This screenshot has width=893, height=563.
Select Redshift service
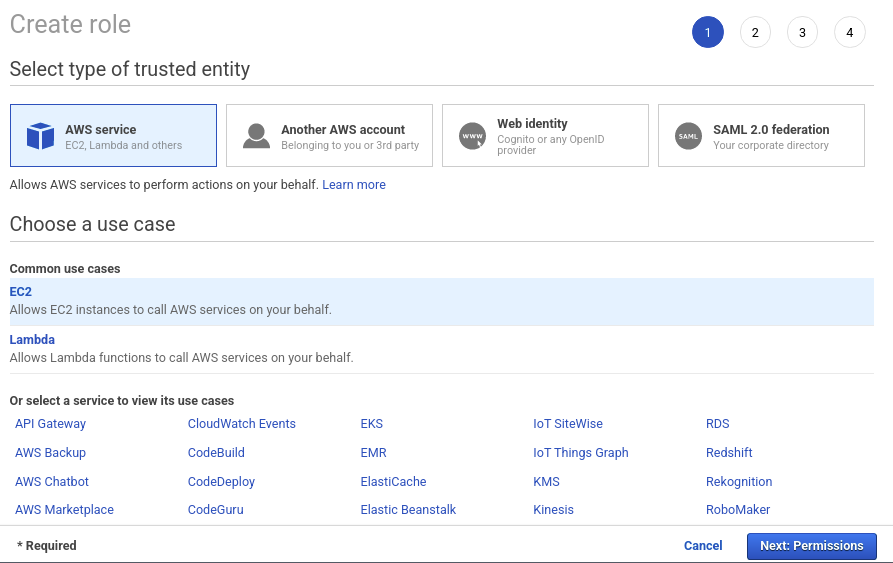729,453
